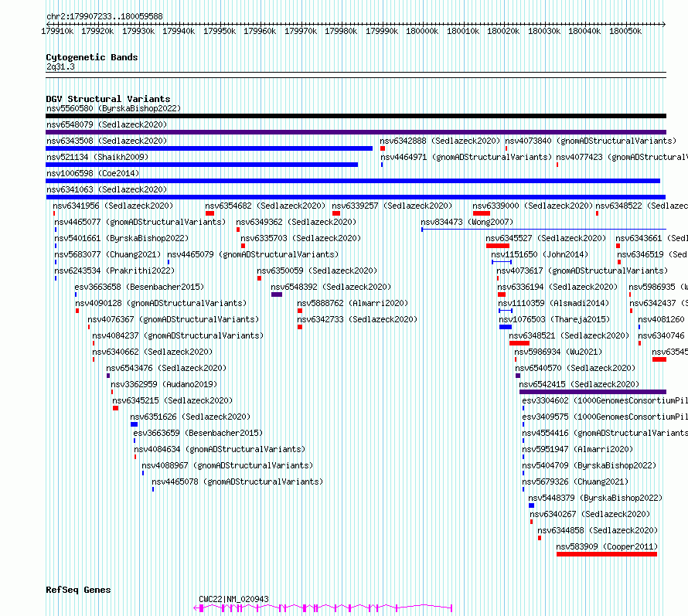Image resolution: width=688 pixels, height=616 pixels.
Task: Click the red nsv6342733 variant marker
Action: (x=300, y=327)
